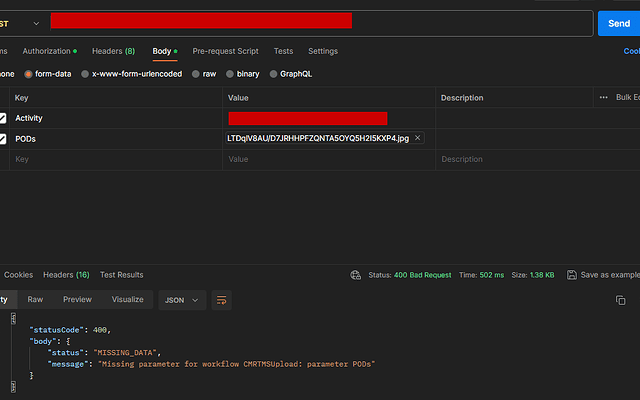Click the empty Key field in new row
Viewport: 640px width, 400px height.
click(x=110, y=159)
